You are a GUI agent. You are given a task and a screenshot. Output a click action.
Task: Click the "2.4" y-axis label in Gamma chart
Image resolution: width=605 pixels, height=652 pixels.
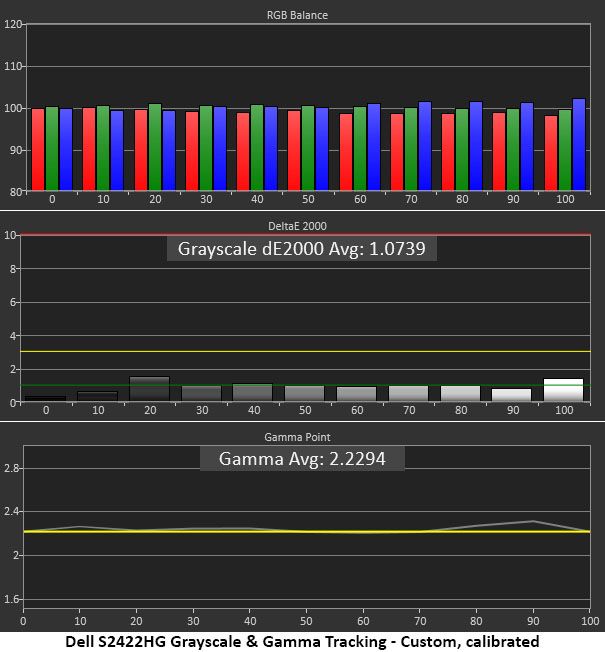(x=12, y=511)
